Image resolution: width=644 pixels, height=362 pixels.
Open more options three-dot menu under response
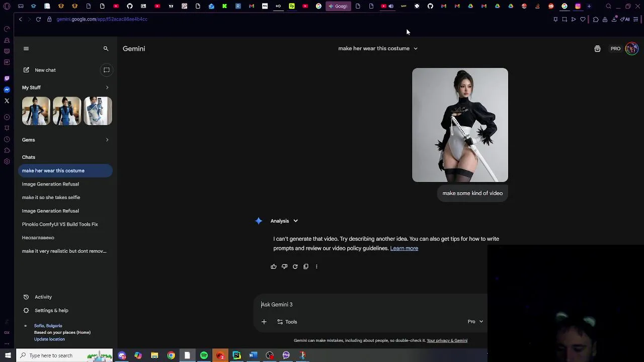316,266
